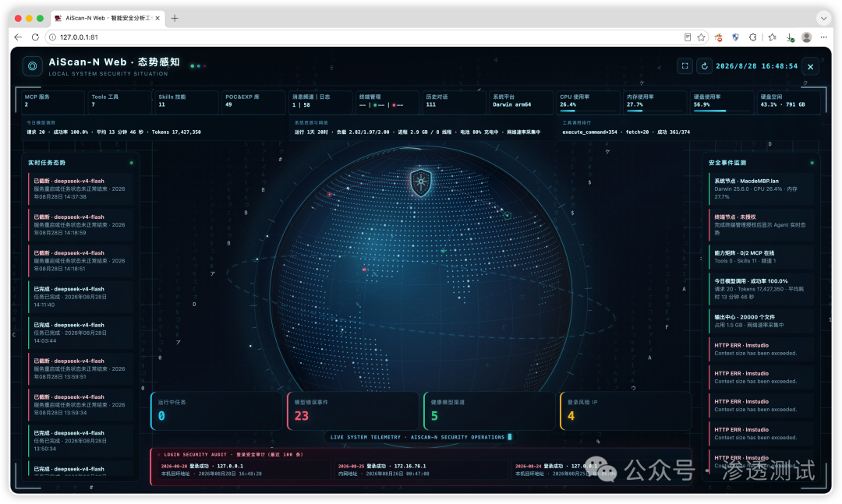The image size is (842, 504).
Task: Select the completed task at 14:11:40
Action: click(x=80, y=297)
